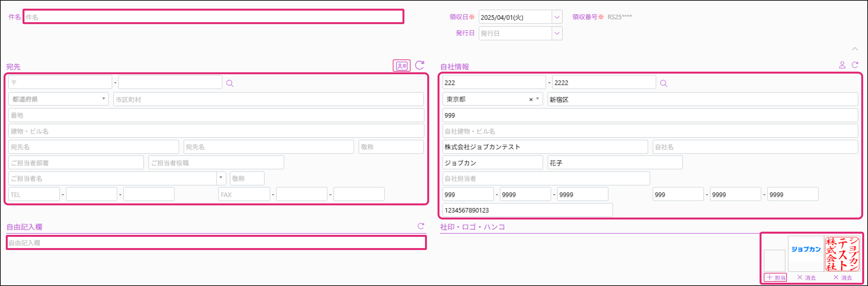Click 消去 under the ジョブカン logo
The width and height of the screenshot is (868, 286).
pos(806,278)
